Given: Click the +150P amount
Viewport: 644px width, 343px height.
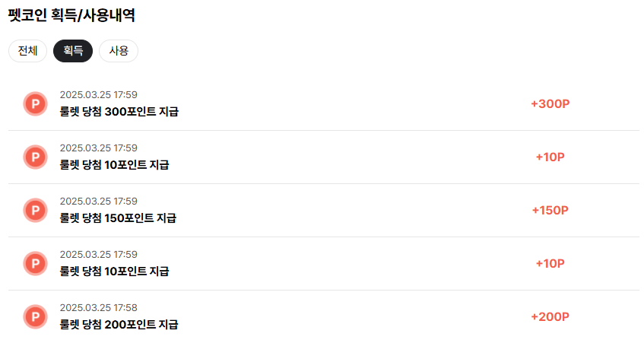Looking at the screenshot, I should coord(550,210).
